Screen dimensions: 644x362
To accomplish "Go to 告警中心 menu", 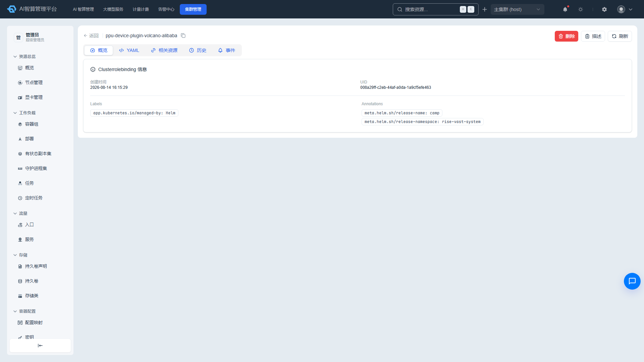I will coord(166,9).
